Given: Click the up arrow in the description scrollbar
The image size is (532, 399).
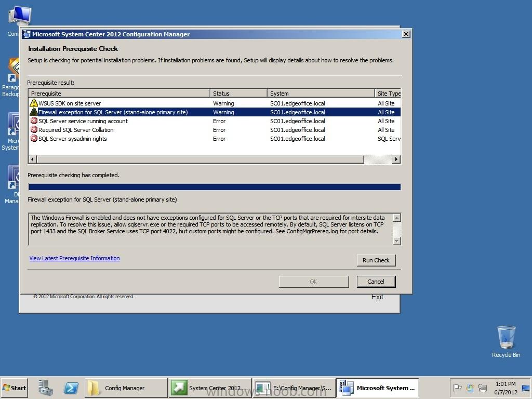Looking at the screenshot, I should (396, 218).
